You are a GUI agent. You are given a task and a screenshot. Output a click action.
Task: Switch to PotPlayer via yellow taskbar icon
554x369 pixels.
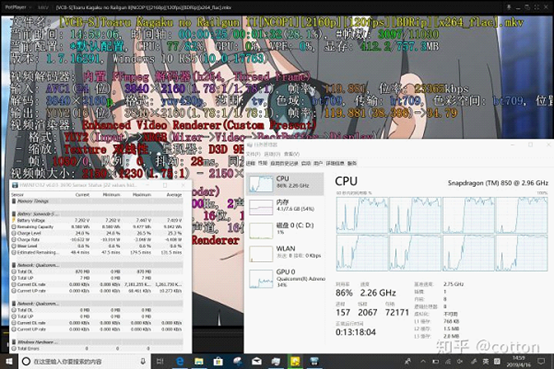[x=295, y=361]
